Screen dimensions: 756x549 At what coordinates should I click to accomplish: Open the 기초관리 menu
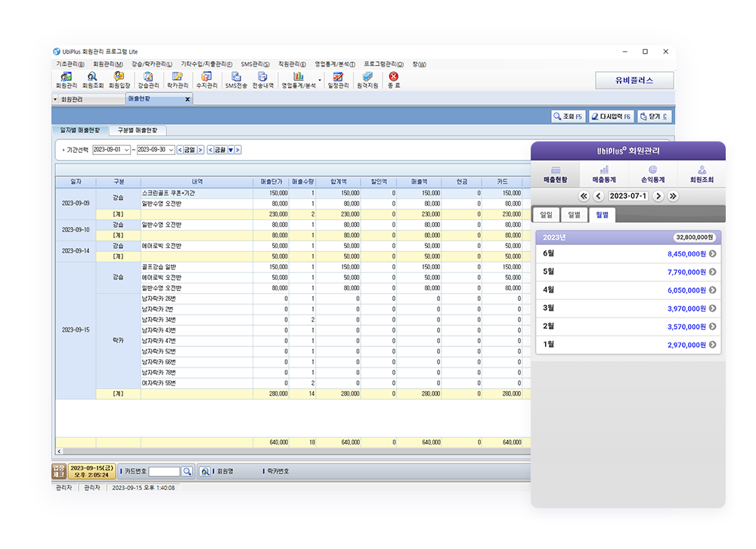pyautogui.click(x=70, y=64)
